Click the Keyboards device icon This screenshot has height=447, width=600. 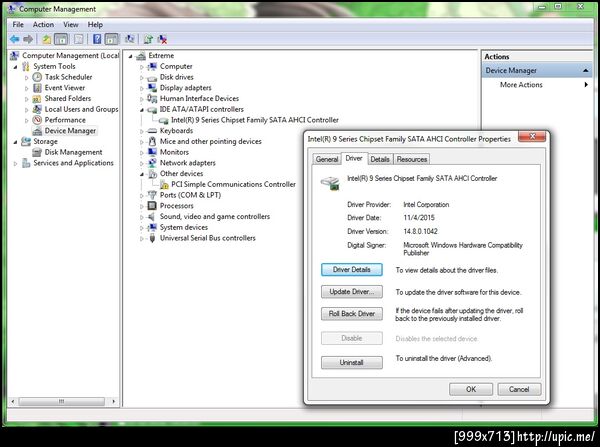(x=152, y=131)
